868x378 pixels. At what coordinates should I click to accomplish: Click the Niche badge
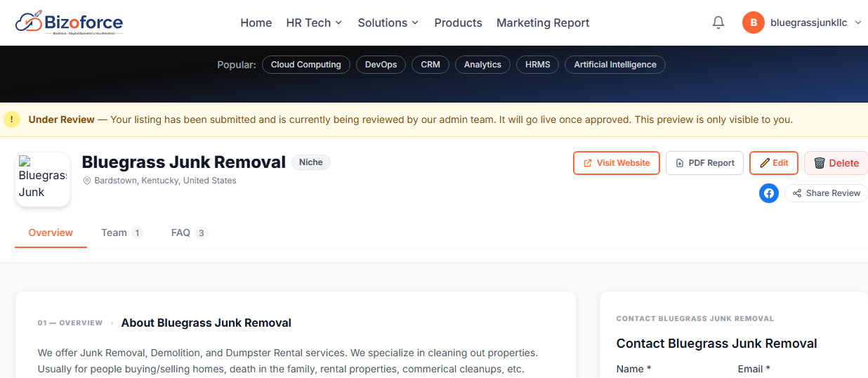(311, 162)
